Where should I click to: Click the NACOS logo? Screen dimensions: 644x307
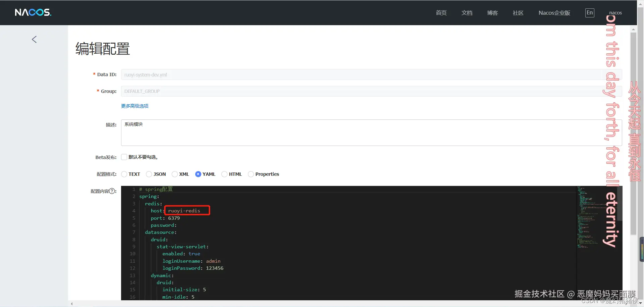click(33, 12)
